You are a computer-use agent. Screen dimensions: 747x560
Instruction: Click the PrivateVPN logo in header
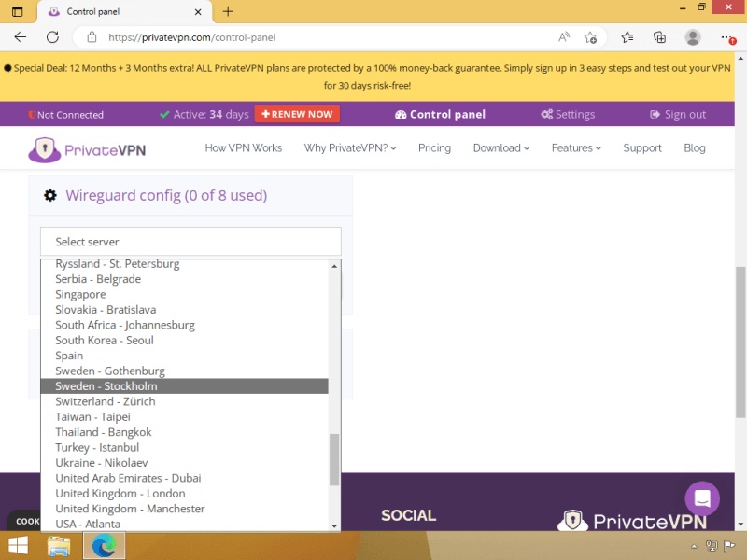pos(87,148)
